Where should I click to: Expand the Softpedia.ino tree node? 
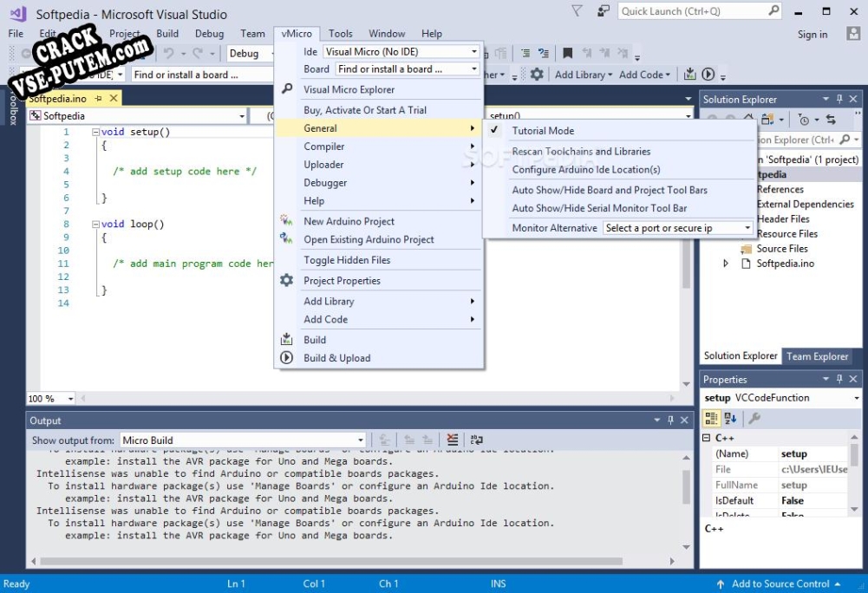pyautogui.click(x=726, y=264)
